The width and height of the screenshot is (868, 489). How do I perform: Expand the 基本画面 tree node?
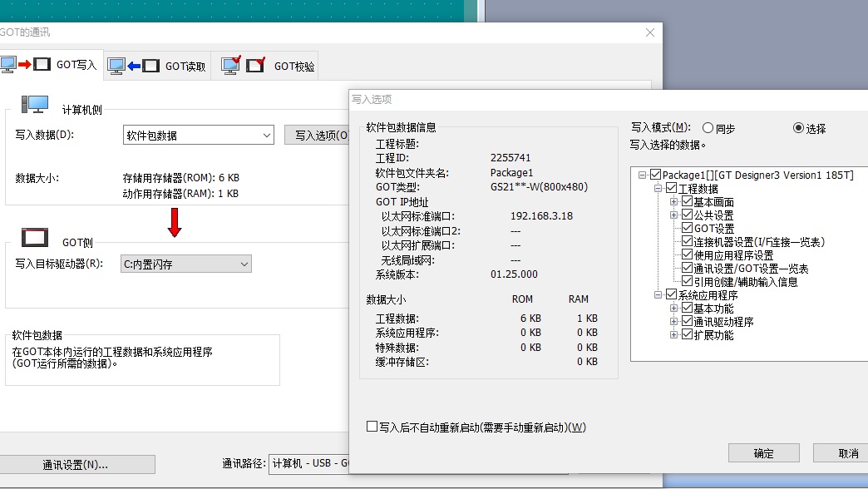(674, 202)
